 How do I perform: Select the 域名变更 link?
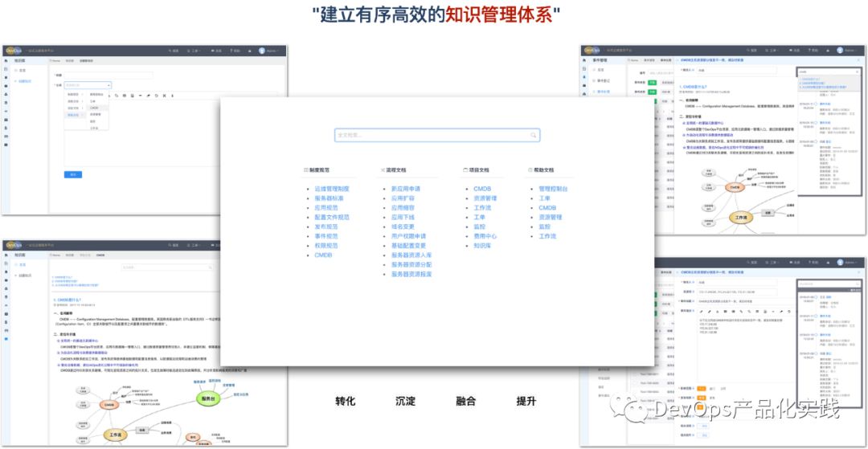pyautogui.click(x=403, y=227)
